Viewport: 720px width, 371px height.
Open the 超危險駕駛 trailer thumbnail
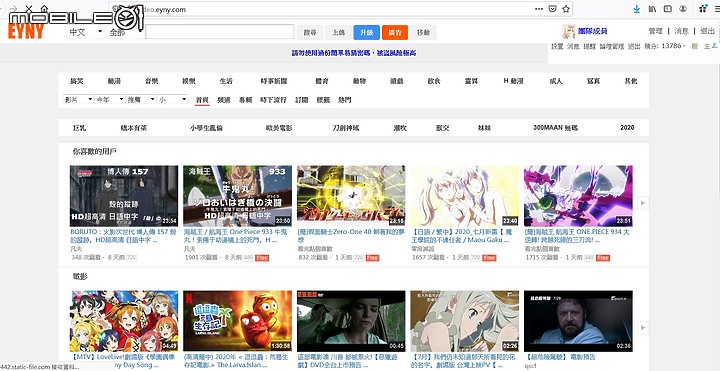pos(578,321)
